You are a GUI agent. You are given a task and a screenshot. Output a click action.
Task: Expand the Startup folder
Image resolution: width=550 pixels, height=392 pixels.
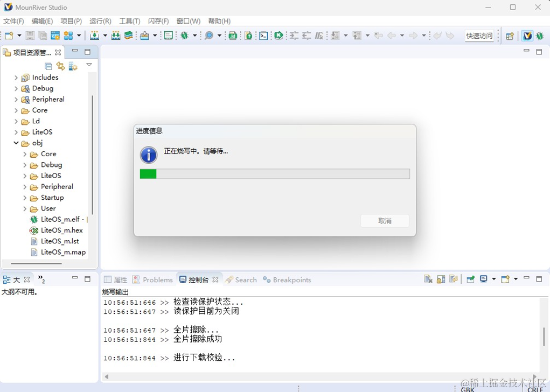(x=25, y=198)
